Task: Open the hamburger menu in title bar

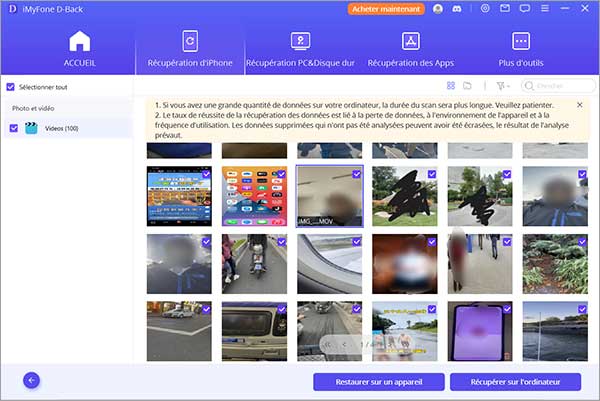Action: (546, 8)
